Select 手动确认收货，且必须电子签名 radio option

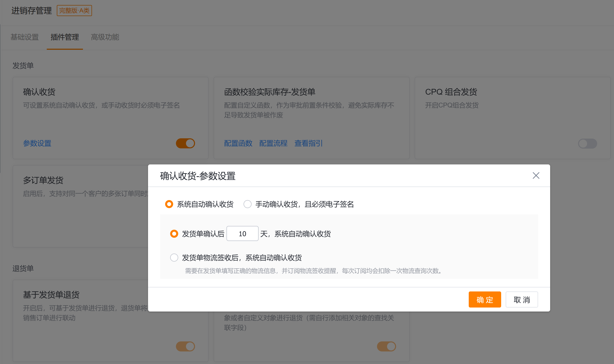point(248,204)
